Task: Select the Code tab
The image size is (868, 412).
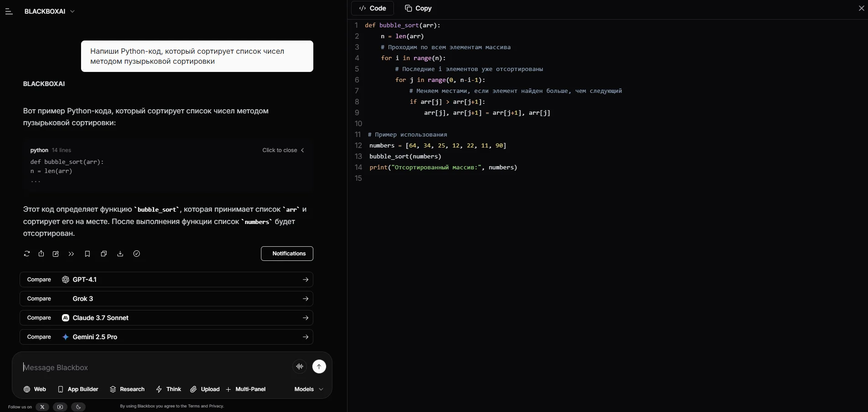Action: pyautogui.click(x=373, y=8)
